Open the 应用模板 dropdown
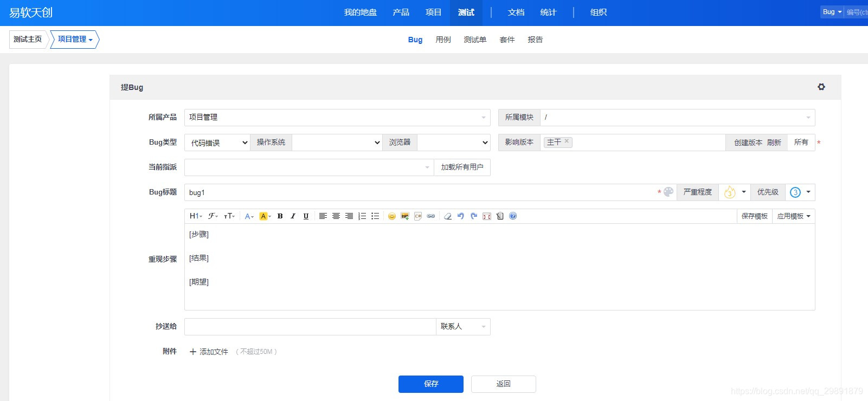 coord(794,216)
